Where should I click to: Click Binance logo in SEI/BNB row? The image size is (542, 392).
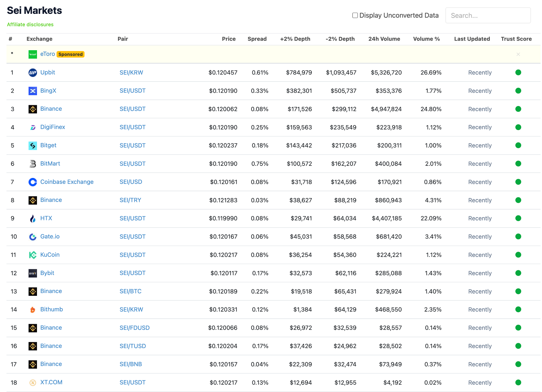pyautogui.click(x=33, y=364)
